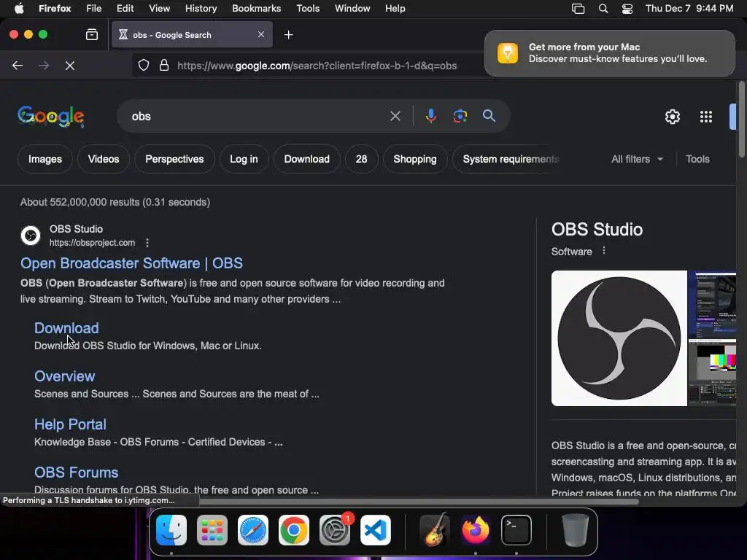Image resolution: width=747 pixels, height=560 pixels.
Task: Click the horizontal scrollbar at page bottom
Action: tap(418, 502)
